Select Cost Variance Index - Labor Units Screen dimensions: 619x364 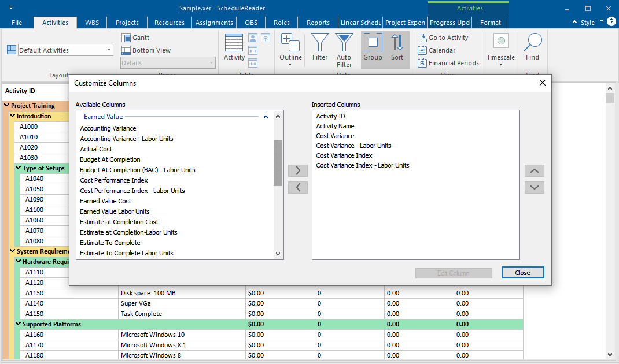(362, 165)
